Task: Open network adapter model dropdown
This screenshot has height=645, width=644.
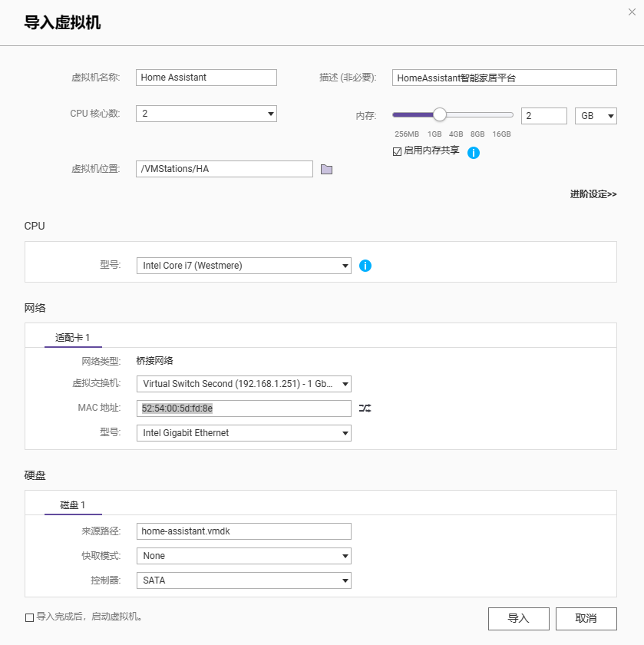Action: pos(244,433)
